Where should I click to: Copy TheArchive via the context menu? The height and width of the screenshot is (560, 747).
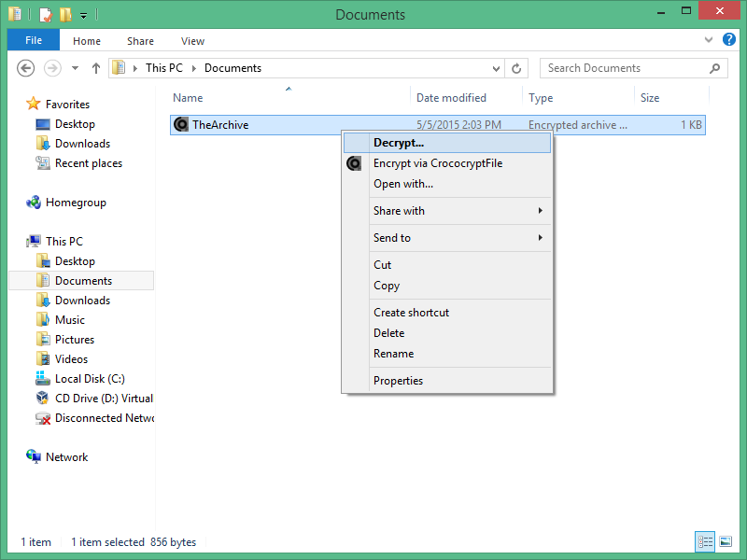tap(385, 286)
